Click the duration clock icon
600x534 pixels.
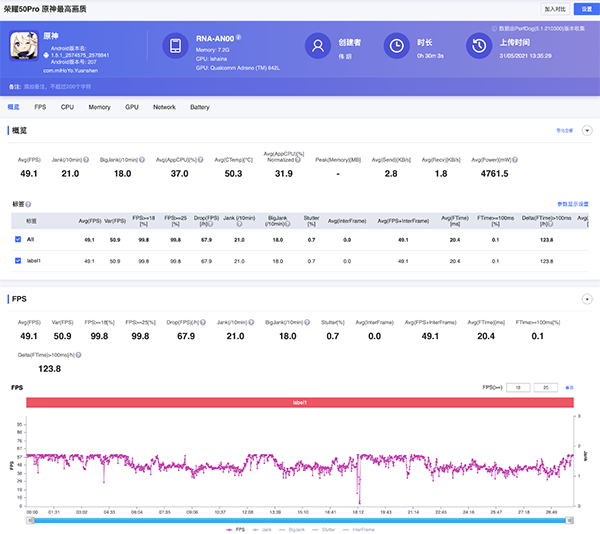pos(397,46)
